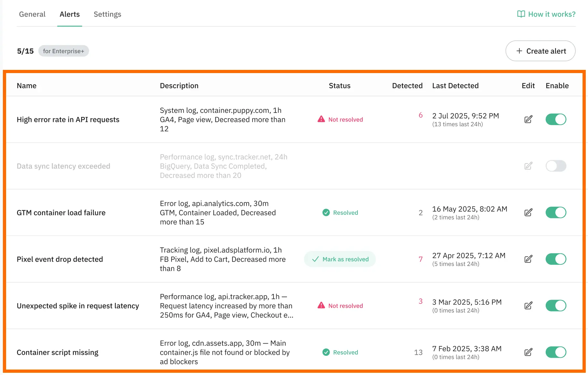Edit the "GTM container load failure" alert
This screenshot has width=588, height=375.
coord(528,212)
